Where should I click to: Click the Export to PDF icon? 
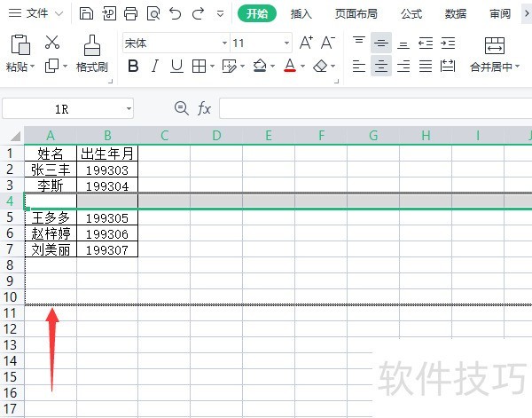coord(109,13)
